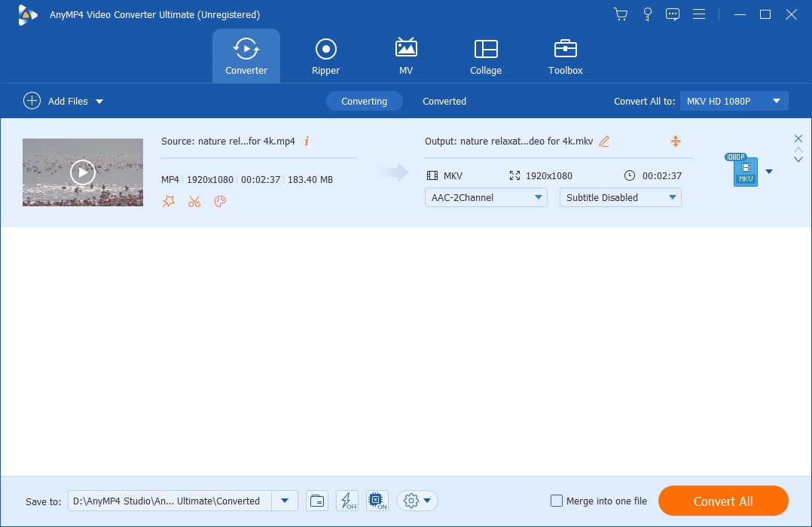Play the nature video thumbnail preview

coord(83,172)
